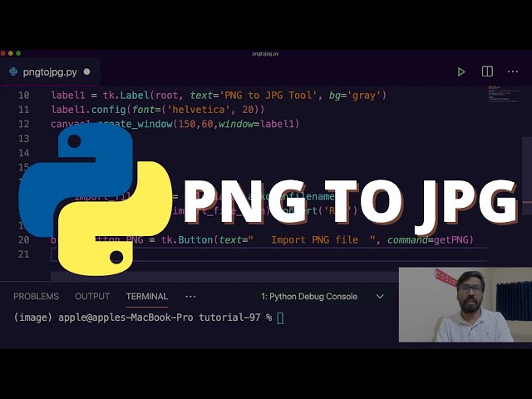Click line number 20 in the gutter
Screen dimensions: 532x399
click(24, 240)
